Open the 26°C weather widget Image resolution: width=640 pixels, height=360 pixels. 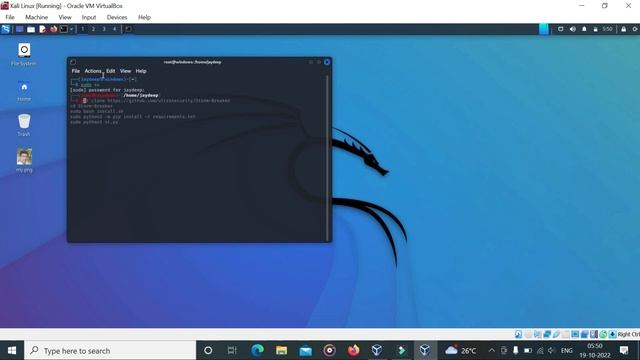pyautogui.click(x=461, y=350)
